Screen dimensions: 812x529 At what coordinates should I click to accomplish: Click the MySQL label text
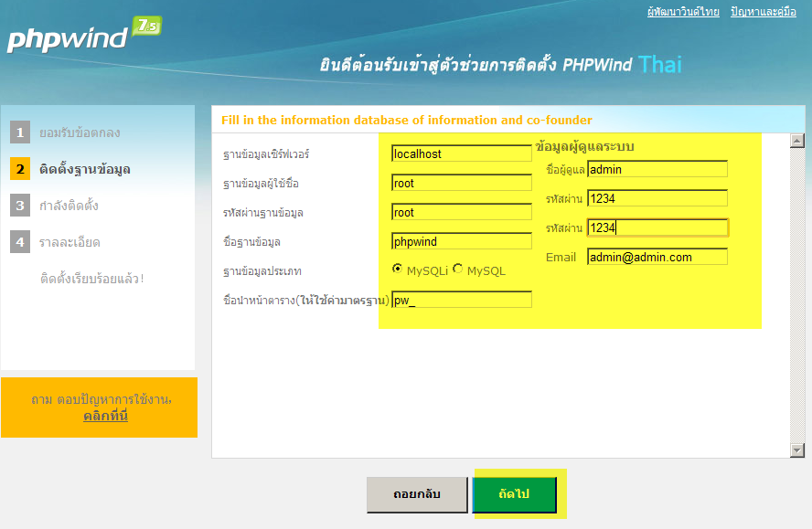click(x=486, y=270)
